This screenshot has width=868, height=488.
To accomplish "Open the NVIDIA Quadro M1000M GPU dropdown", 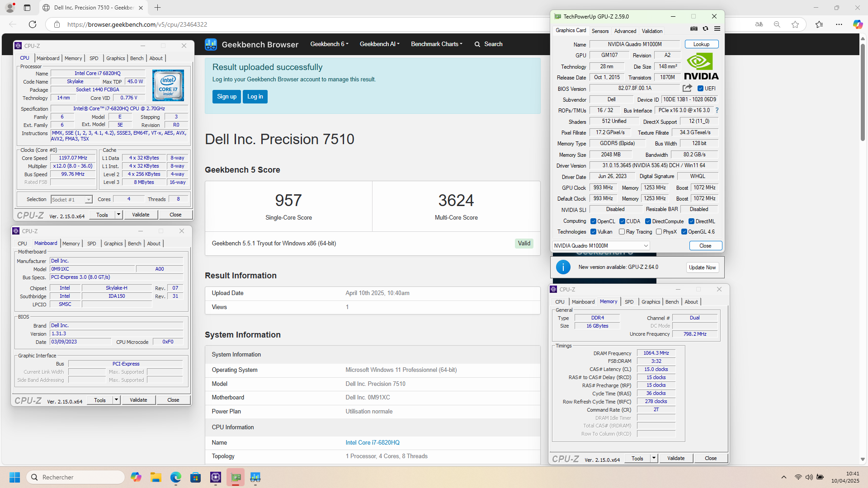I will click(601, 245).
